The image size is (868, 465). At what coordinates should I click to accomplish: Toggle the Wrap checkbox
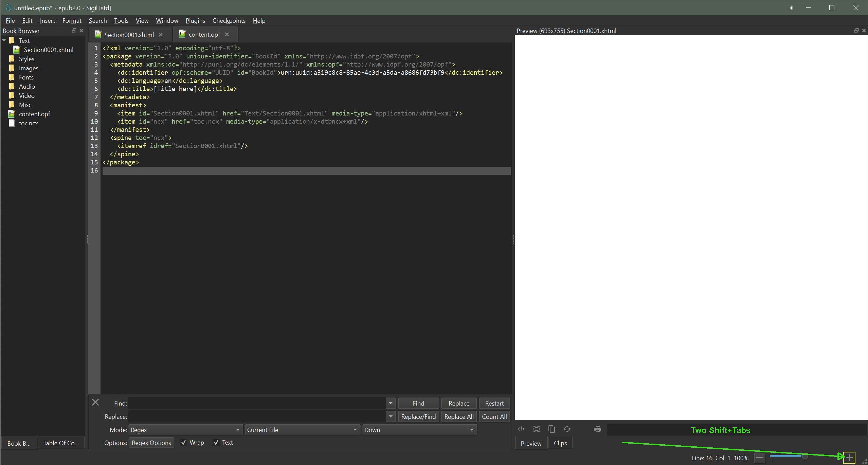click(183, 443)
